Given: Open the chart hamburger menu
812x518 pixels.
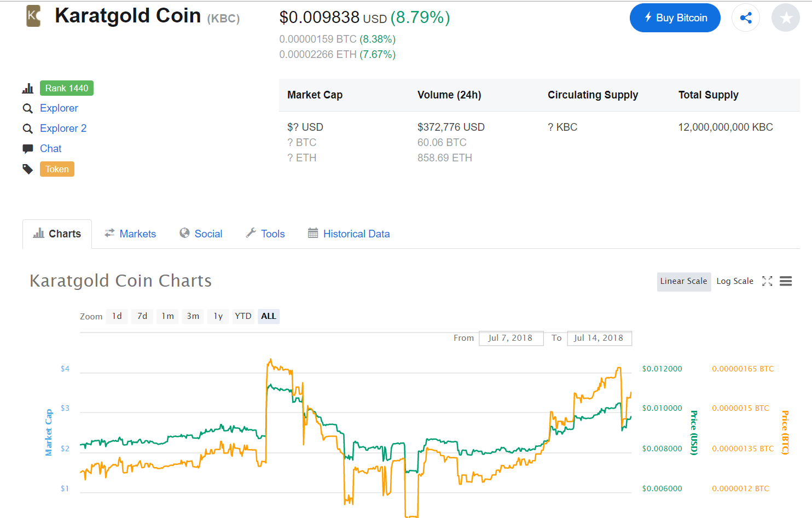Looking at the screenshot, I should tap(786, 281).
